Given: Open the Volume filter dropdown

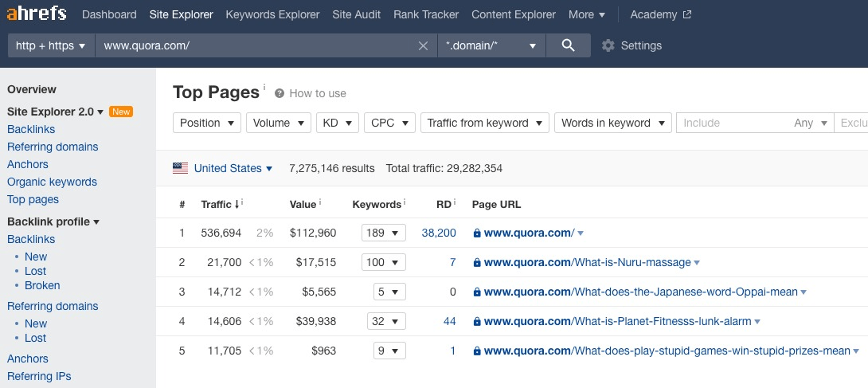Looking at the screenshot, I should [x=279, y=123].
